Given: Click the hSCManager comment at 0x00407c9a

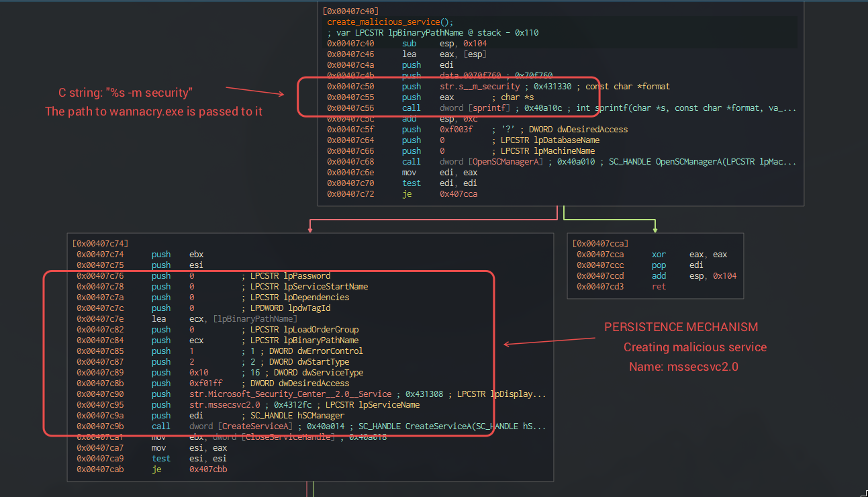Looking at the screenshot, I should 293,416.
